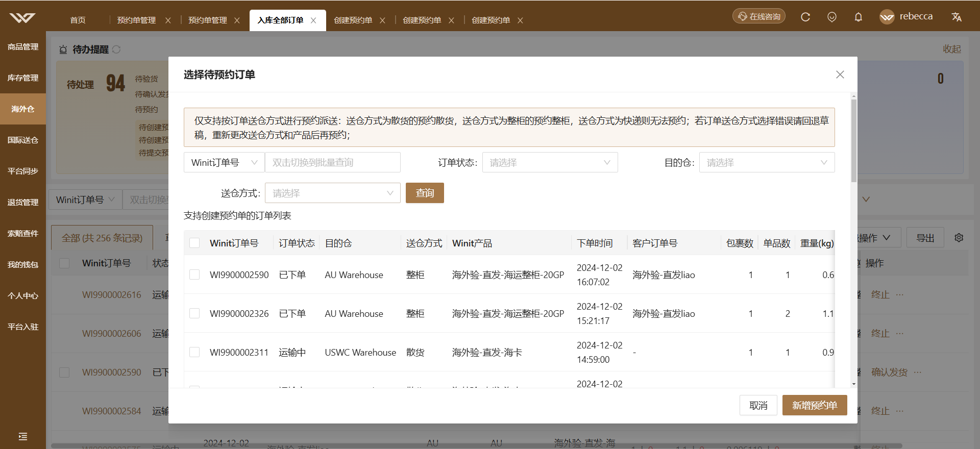Select the 全部 (共 256 条记录) tab
This screenshot has width=980, height=449.
click(102, 238)
